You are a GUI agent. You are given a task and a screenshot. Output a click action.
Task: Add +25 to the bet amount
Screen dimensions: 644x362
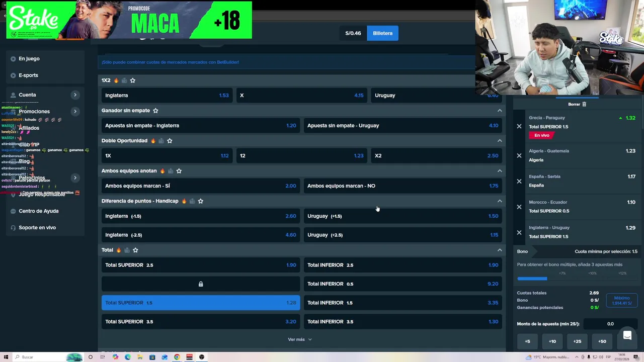click(577, 341)
